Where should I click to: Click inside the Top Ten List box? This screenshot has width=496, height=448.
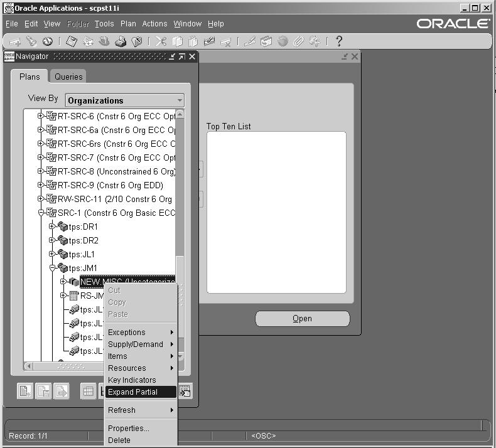tap(276, 213)
